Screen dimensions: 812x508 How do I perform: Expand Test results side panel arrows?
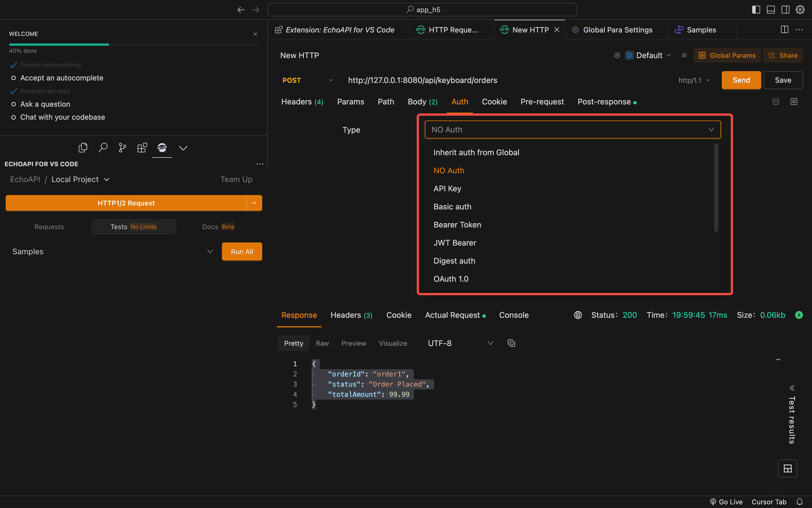click(x=792, y=388)
